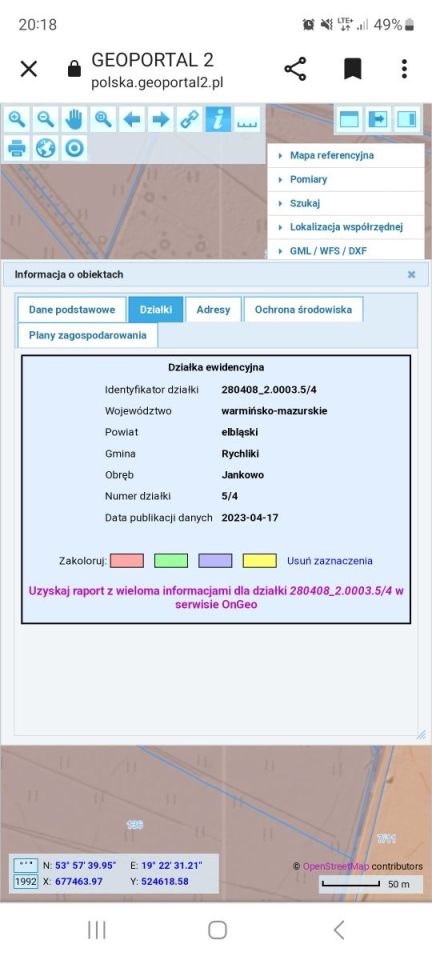Click the E longitude value 19° 22' 31.21"
Image resolution: width=432 pixels, height=960 pixels.
(171, 866)
